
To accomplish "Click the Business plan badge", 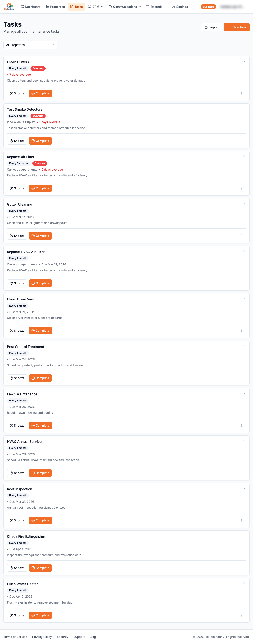I will pyautogui.click(x=208, y=7).
